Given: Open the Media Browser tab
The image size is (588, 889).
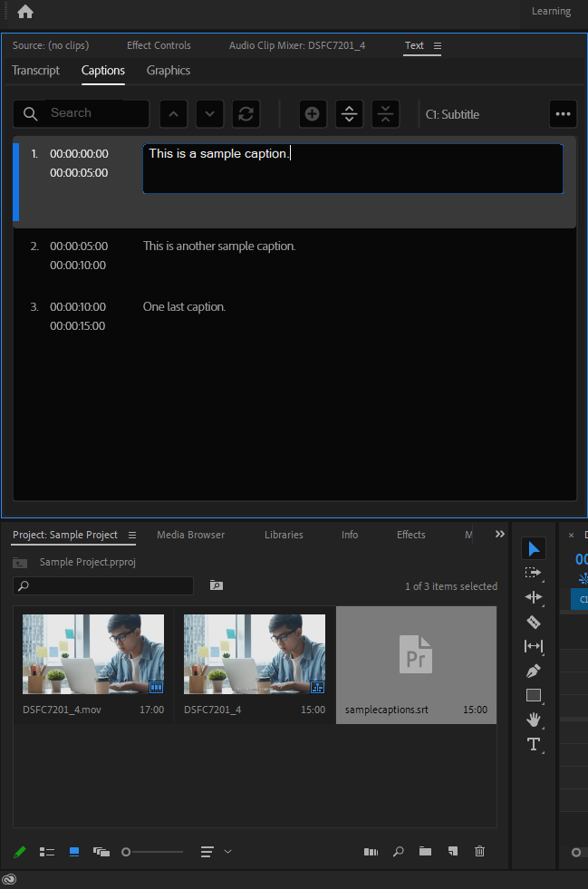Looking at the screenshot, I should pos(190,535).
